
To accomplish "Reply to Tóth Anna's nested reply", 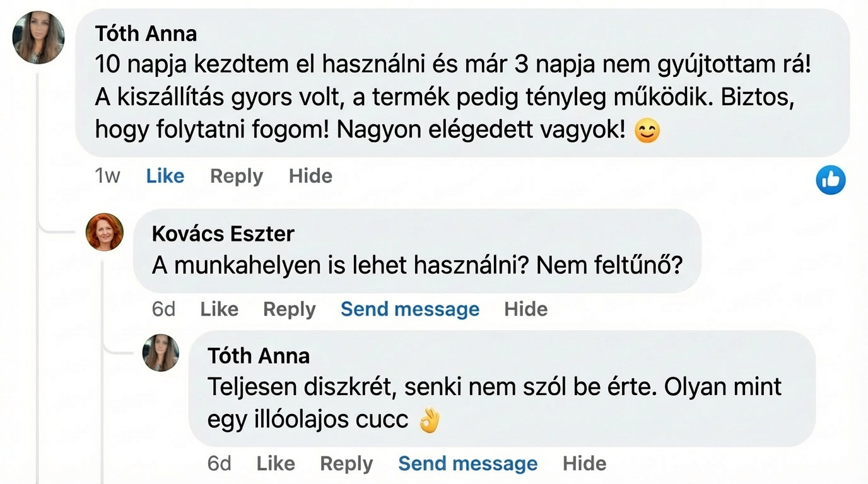I will [346, 463].
